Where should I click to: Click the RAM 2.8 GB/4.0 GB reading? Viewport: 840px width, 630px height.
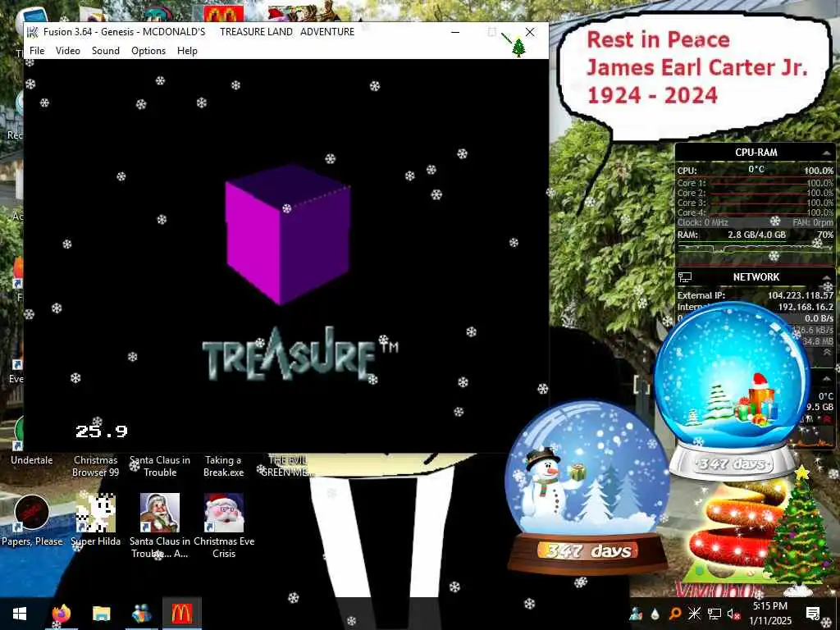tap(756, 235)
